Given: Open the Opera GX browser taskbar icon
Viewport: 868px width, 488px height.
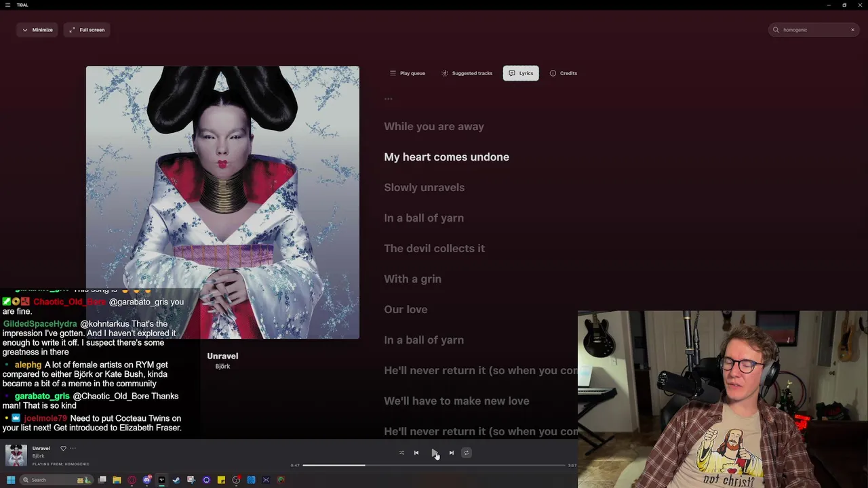Looking at the screenshot, I should 132,480.
